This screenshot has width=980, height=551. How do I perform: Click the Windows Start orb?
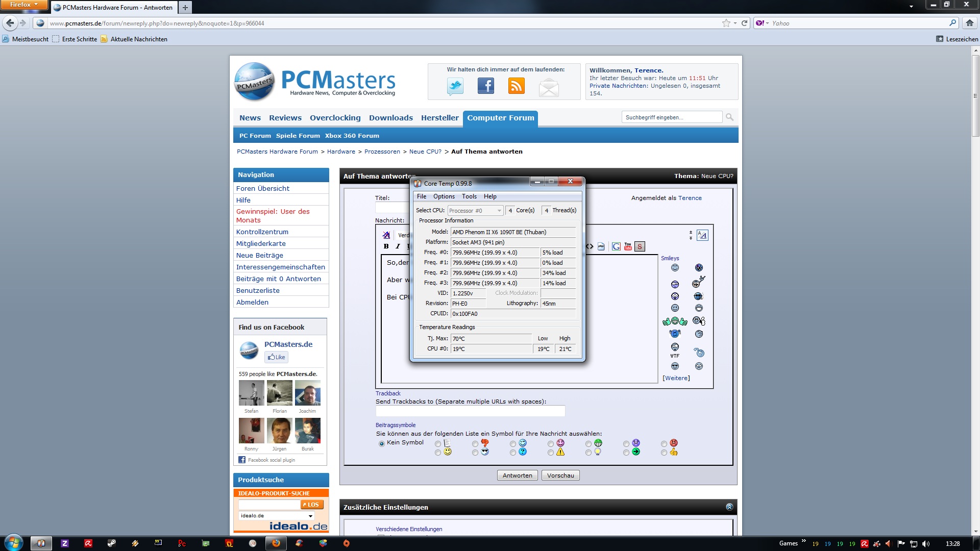(x=13, y=543)
